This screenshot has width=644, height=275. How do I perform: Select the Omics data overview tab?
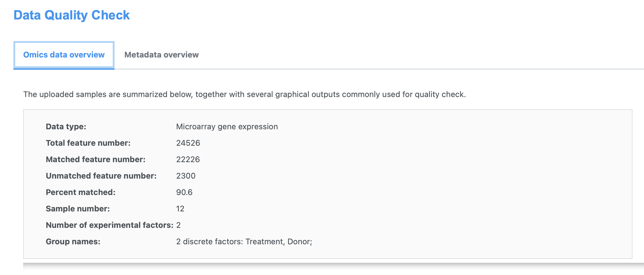click(64, 55)
